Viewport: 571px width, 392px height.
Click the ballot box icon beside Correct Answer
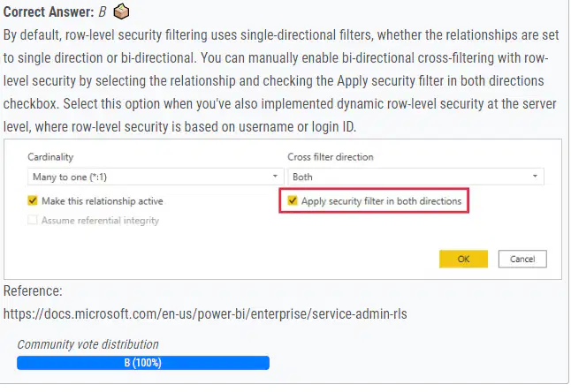pos(121,11)
